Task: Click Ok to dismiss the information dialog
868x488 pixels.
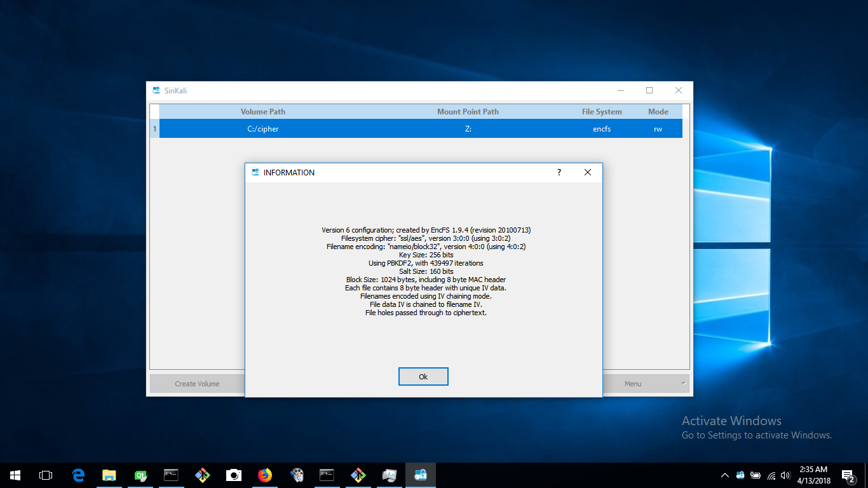Action: coord(423,376)
